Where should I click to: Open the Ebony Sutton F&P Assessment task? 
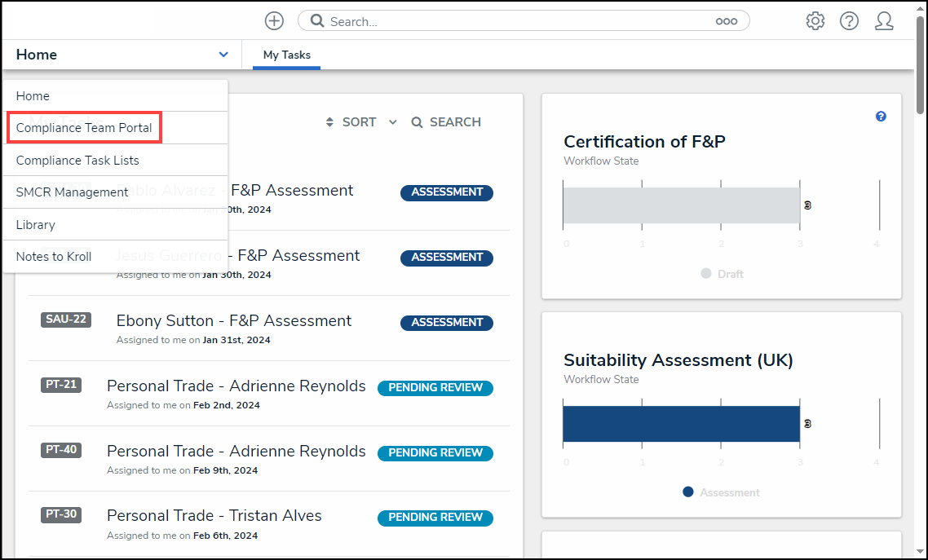click(x=234, y=320)
